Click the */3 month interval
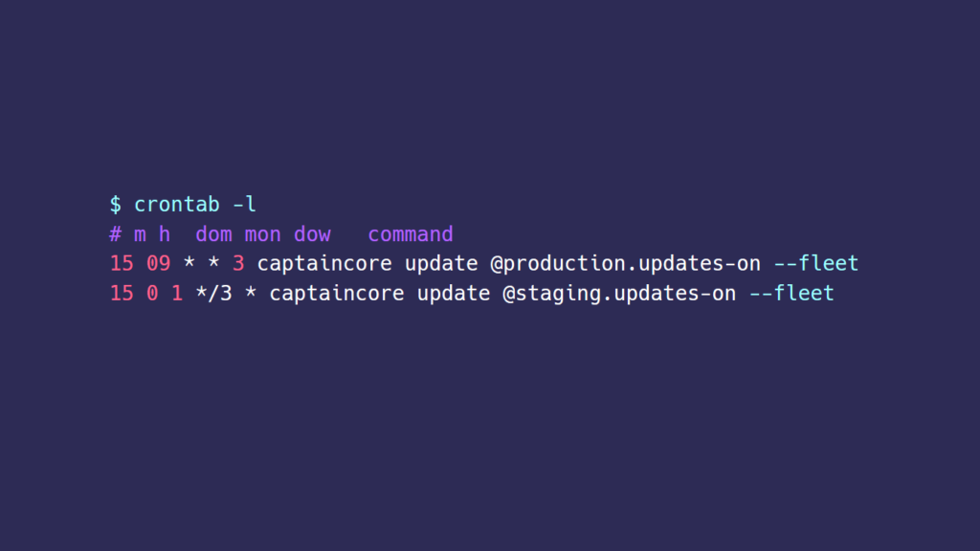This screenshot has height=551, width=980. (x=213, y=294)
